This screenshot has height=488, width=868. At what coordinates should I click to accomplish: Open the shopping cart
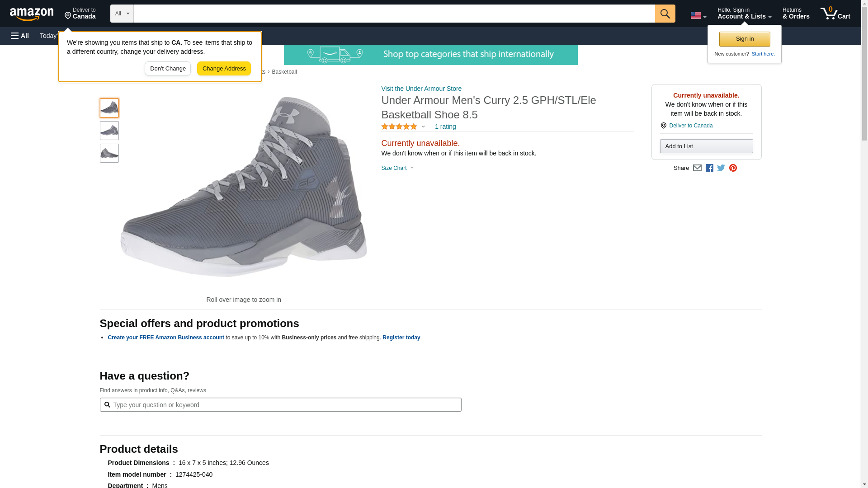click(x=835, y=14)
